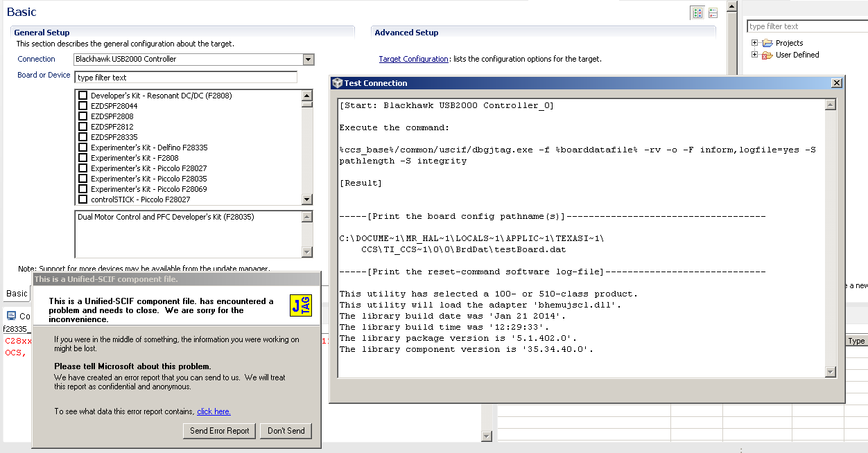Screen dimensions: 868x453
Task: Click device list scroll-up arrow
Action: pos(307,96)
